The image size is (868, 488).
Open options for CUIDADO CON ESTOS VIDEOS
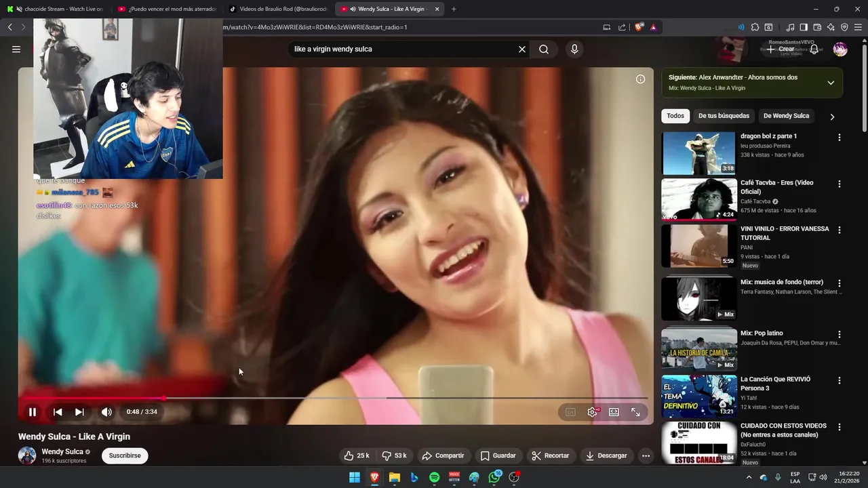click(x=840, y=427)
